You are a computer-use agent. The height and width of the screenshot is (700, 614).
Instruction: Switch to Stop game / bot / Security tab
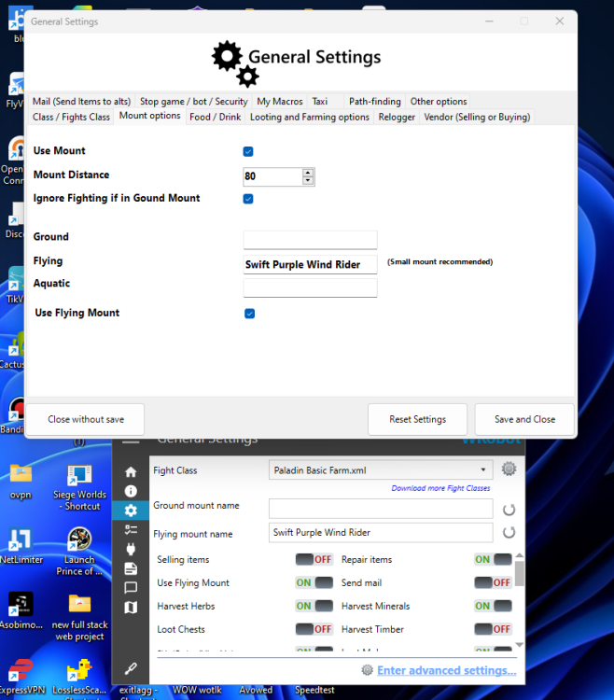tap(194, 102)
